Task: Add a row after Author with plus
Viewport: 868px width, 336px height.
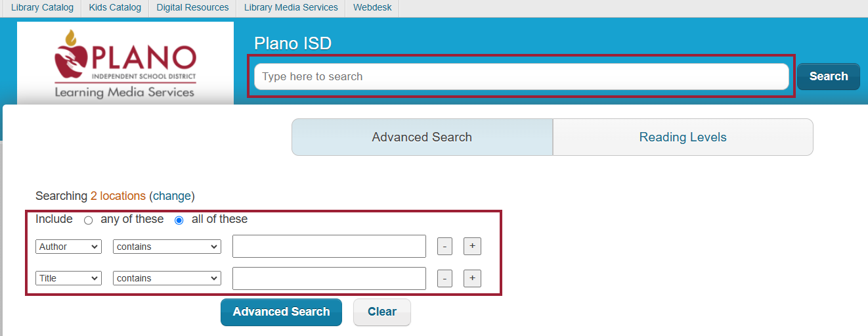Action: (x=472, y=247)
